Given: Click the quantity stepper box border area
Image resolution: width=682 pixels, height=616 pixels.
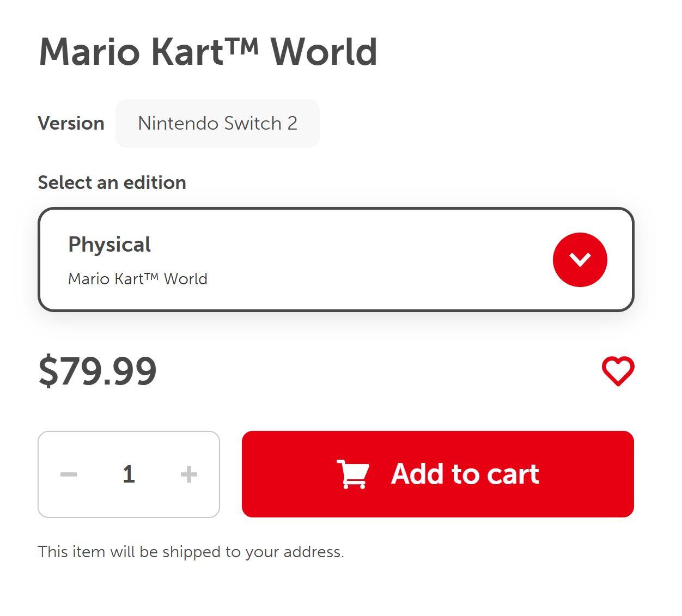Looking at the screenshot, I should pos(129,474).
